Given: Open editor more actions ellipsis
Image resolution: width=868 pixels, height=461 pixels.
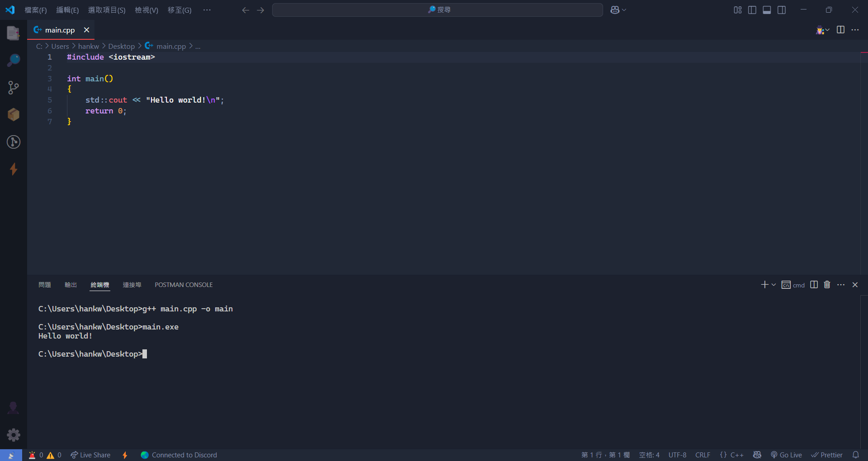Looking at the screenshot, I should pyautogui.click(x=855, y=30).
